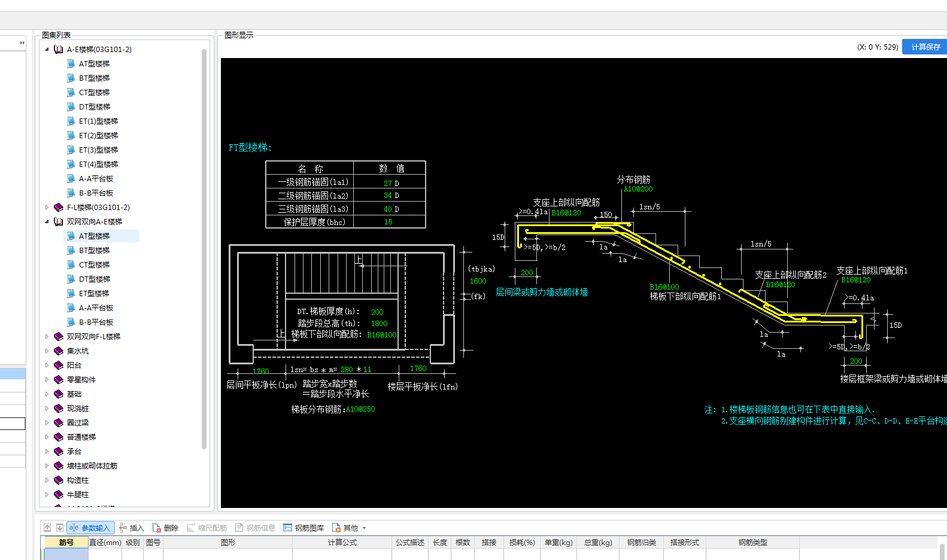Expand the 阳台 tree node
The image size is (947, 560).
coord(47,366)
